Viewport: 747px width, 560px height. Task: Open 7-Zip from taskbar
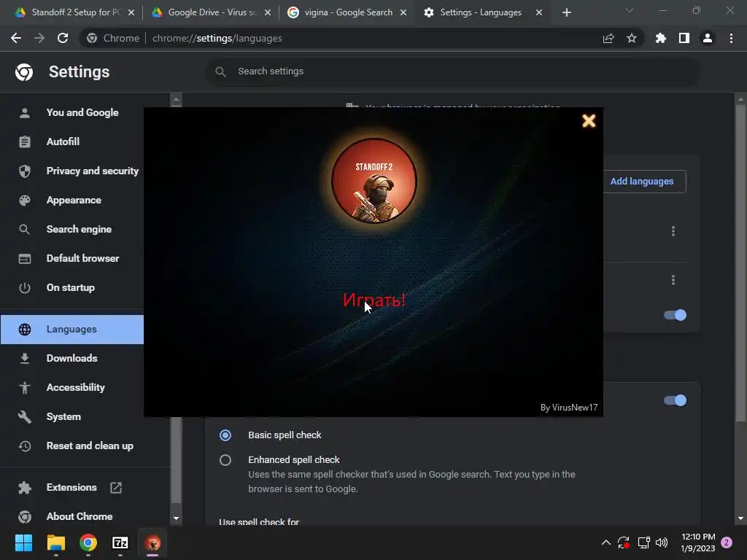coord(120,542)
